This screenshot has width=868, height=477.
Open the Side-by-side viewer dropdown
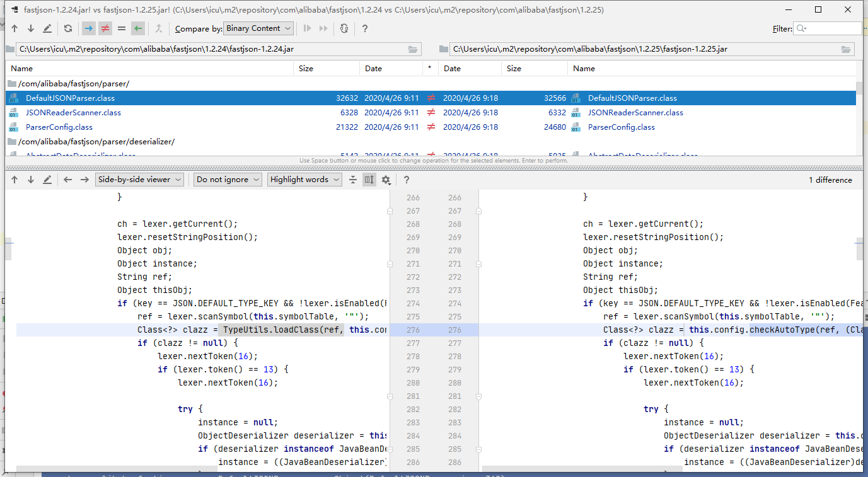(140, 180)
